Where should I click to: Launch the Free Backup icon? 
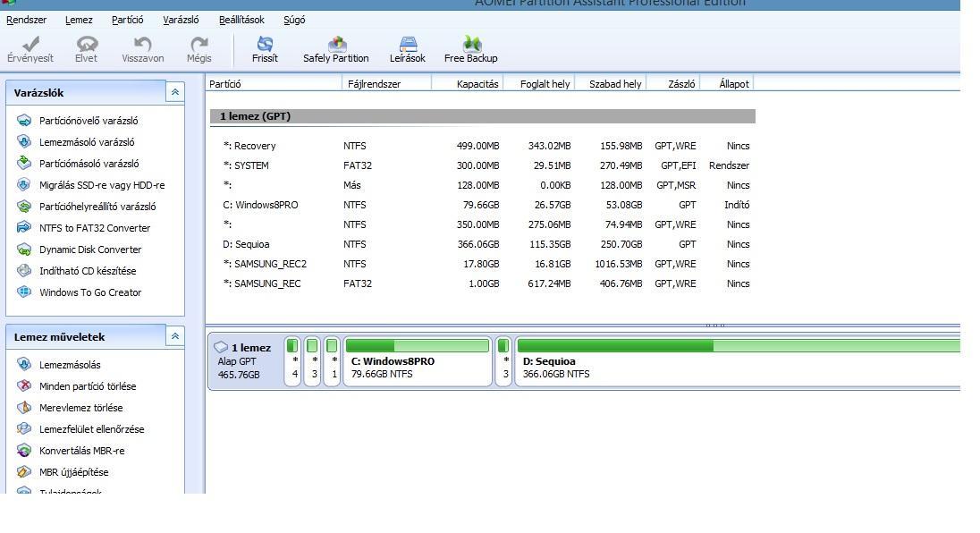[471, 44]
